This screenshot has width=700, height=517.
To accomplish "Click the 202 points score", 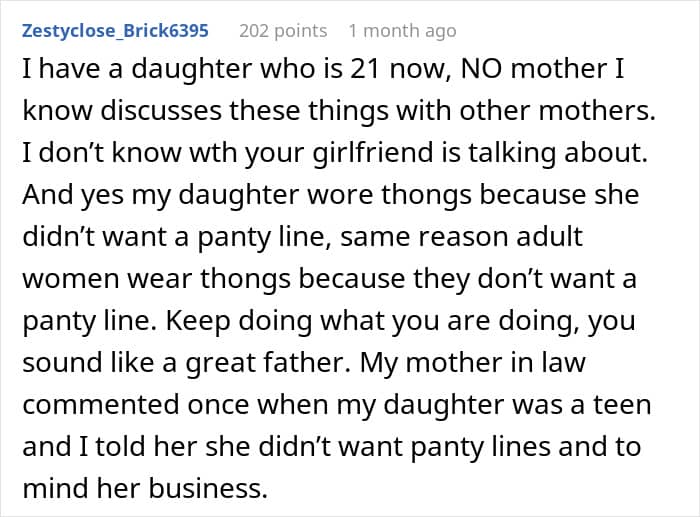I will (x=281, y=30).
